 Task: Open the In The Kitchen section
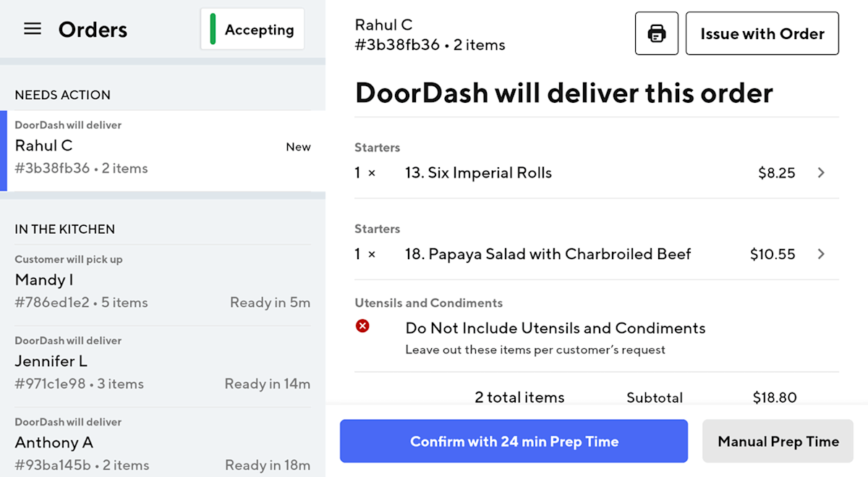pyautogui.click(x=64, y=229)
